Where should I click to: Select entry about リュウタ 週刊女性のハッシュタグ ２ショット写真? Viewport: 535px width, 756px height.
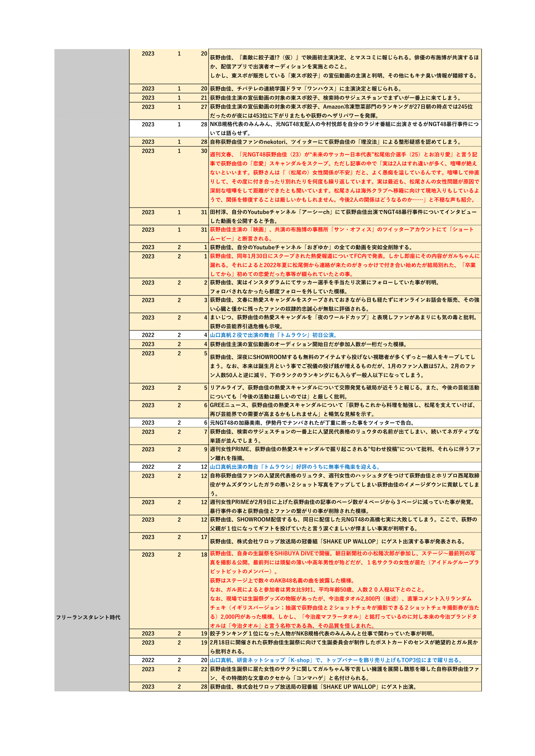pos(344,484)
